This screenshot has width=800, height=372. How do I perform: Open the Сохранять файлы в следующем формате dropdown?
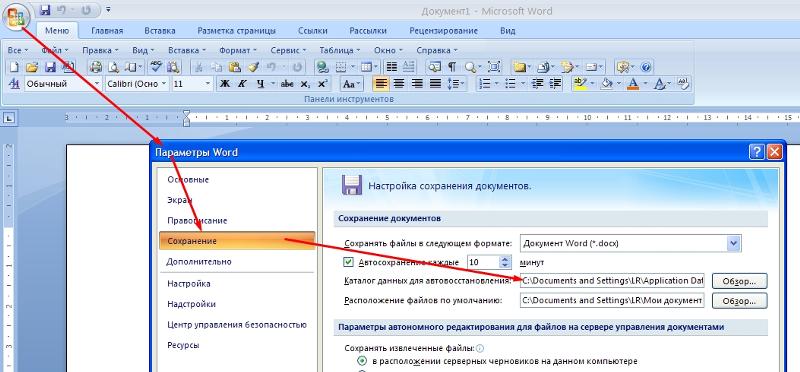tap(734, 243)
